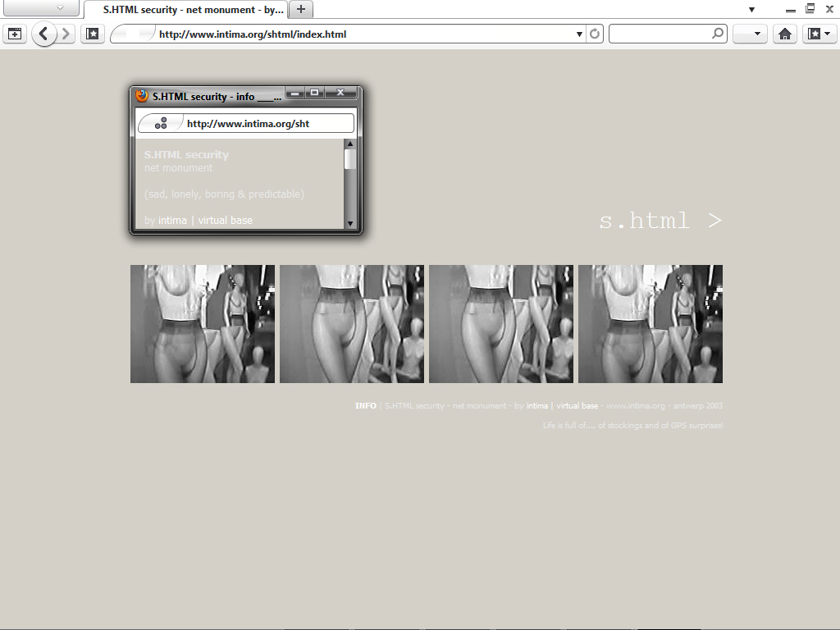
Task: Click the Home icon in toolbar
Action: (785, 34)
